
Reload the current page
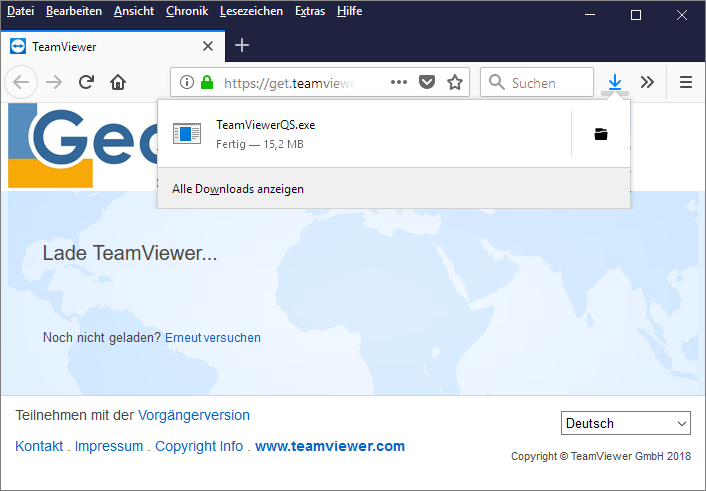coord(87,83)
